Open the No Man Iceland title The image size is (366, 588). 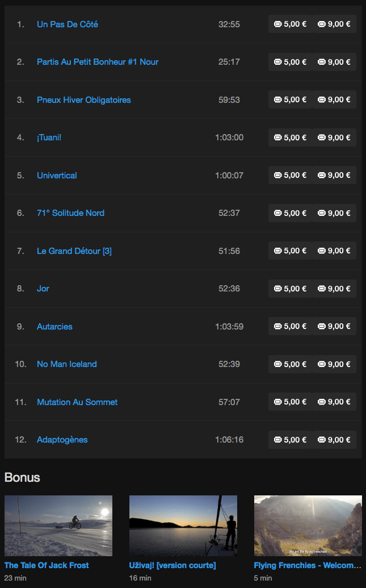(x=67, y=364)
